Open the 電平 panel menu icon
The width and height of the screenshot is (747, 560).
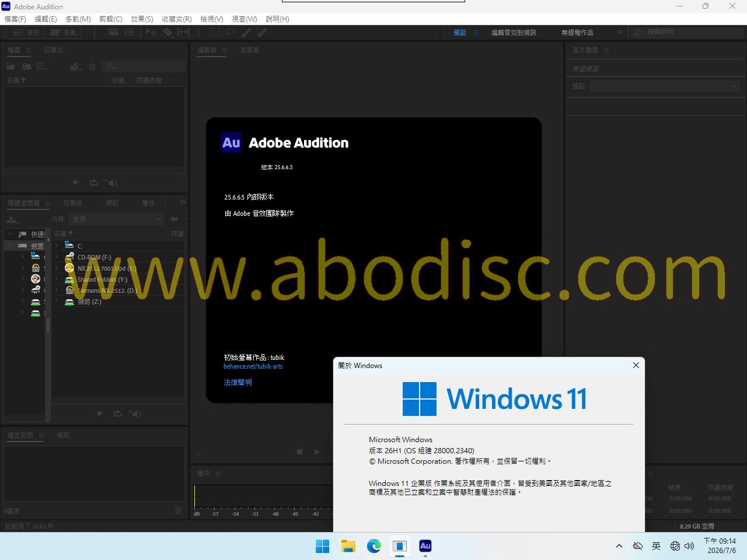coord(218,474)
